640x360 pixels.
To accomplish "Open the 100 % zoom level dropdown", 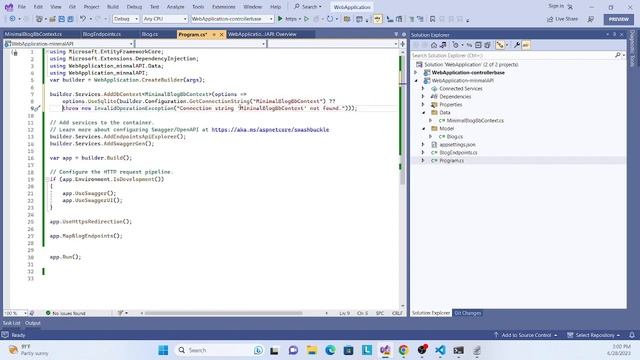I will [15, 313].
